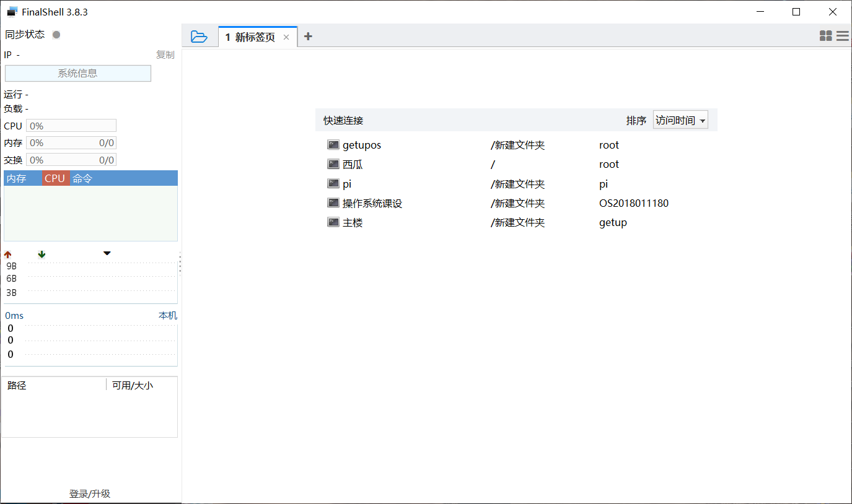Click the terminal icon beside getupos
Viewport: 852px width, 504px height.
pyautogui.click(x=333, y=144)
